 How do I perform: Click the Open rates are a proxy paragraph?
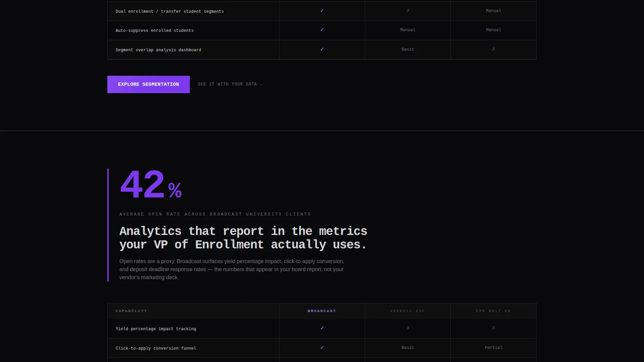232,269
